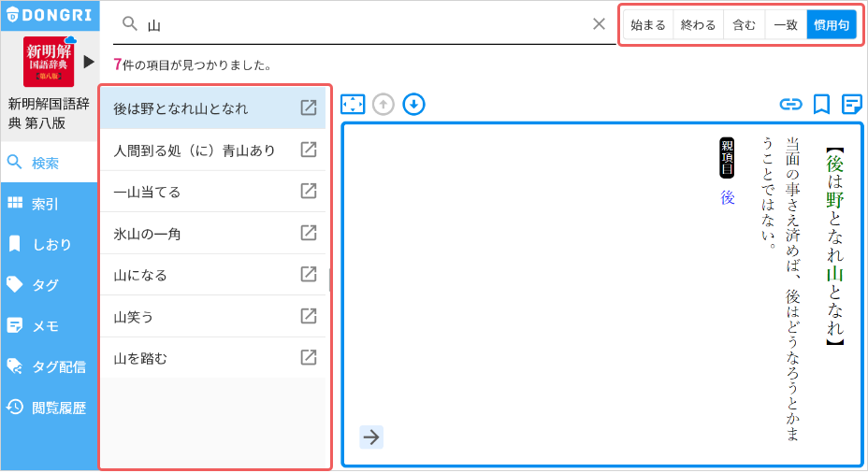Image resolution: width=868 pixels, height=473 pixels.
Task: Open 一山当てる in new window
Action: [x=309, y=191]
